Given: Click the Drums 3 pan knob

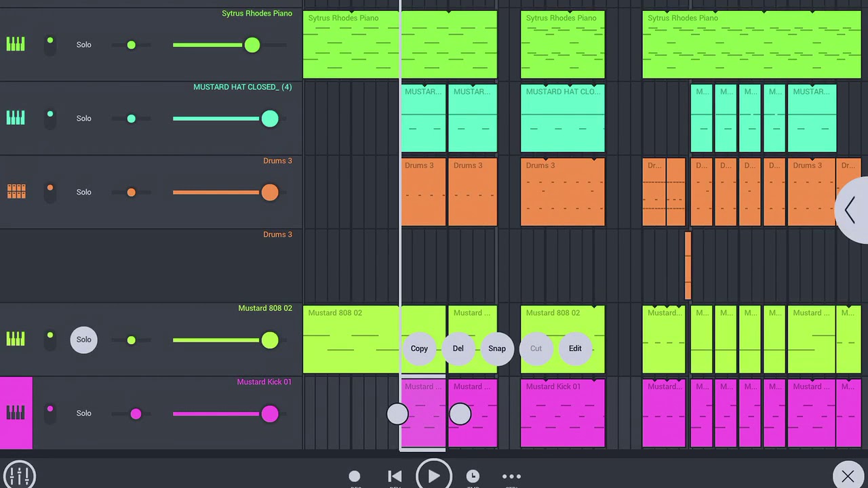Looking at the screenshot, I should pyautogui.click(x=131, y=192).
